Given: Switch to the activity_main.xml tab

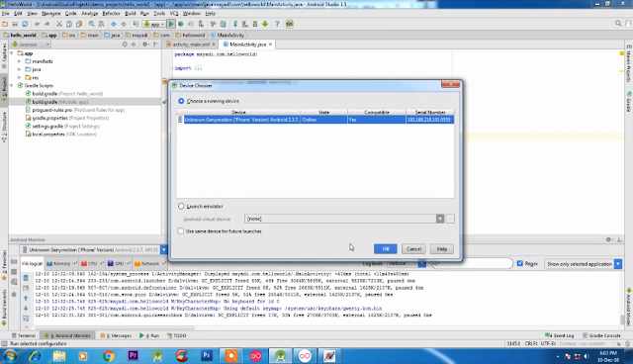Looking at the screenshot, I should (191, 45).
